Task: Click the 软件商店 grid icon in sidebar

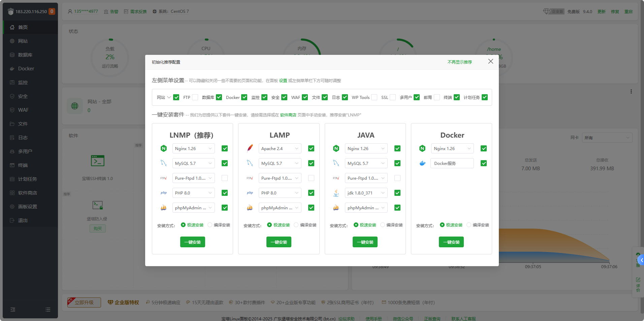Action: tap(12, 193)
